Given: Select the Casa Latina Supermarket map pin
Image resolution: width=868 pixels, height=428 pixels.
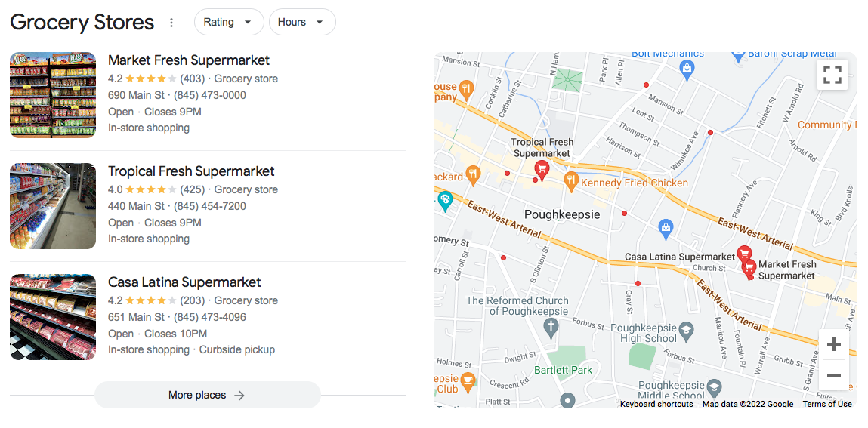Looking at the screenshot, I should click(744, 255).
